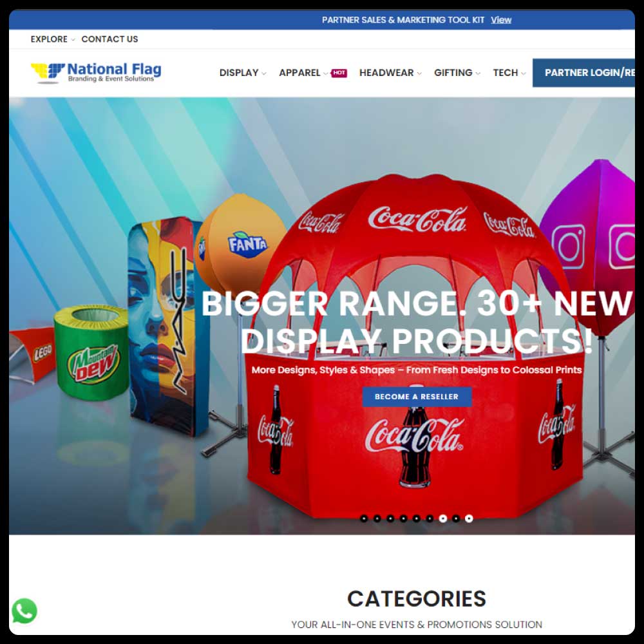Screen dimensions: 644x644
Task: Expand the Explore dropdown
Action: pyautogui.click(x=53, y=39)
